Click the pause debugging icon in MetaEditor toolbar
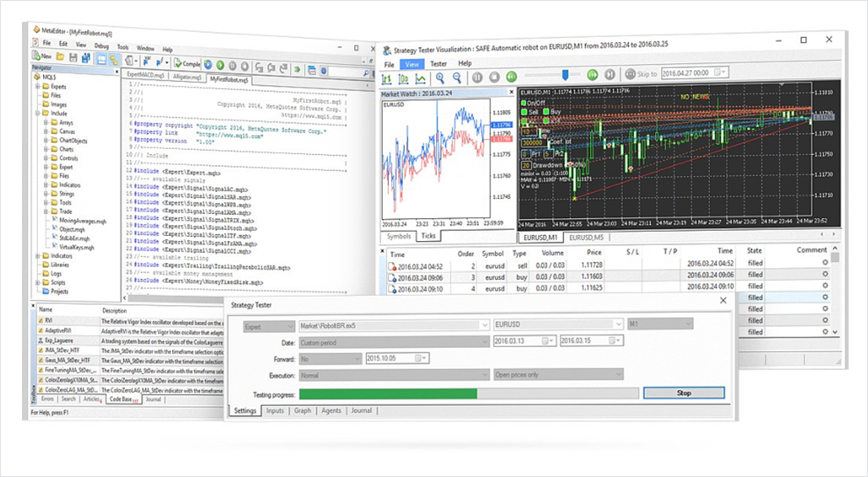The image size is (868, 477). (232, 66)
